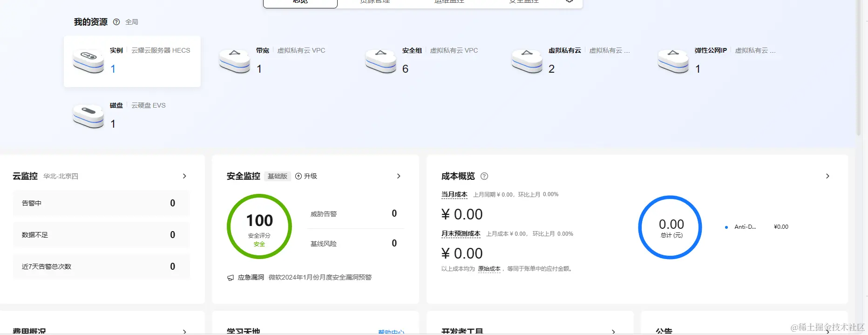
Task: Click the blue Anti-D legend dot
Action: click(726, 227)
